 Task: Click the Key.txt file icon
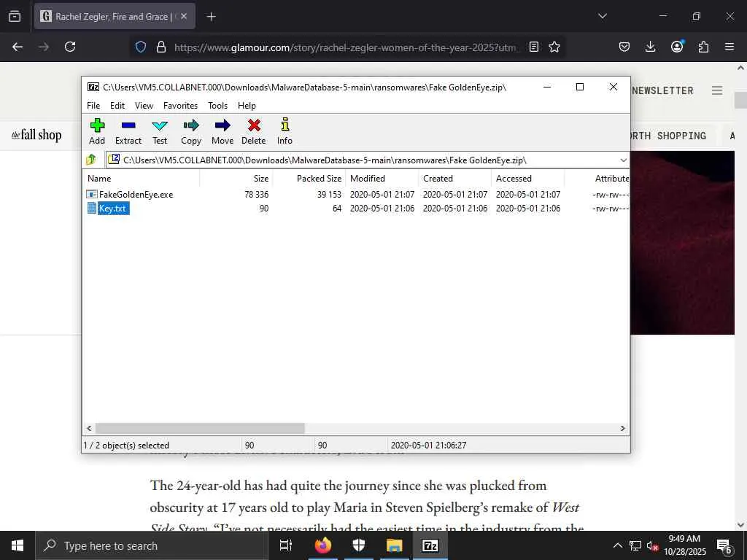click(92, 208)
